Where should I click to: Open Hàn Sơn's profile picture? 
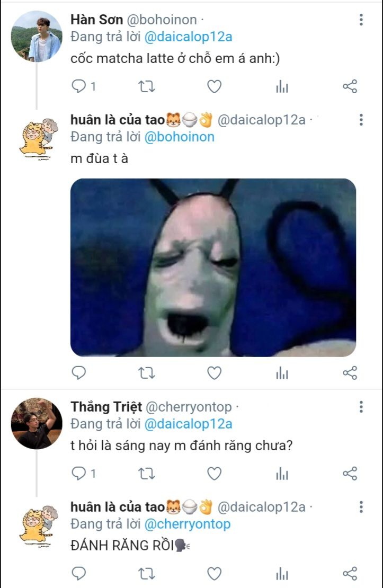click(37, 37)
